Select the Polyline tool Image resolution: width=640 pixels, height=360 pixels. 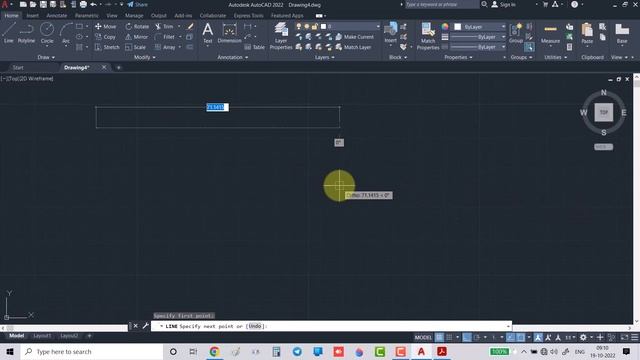point(26,33)
